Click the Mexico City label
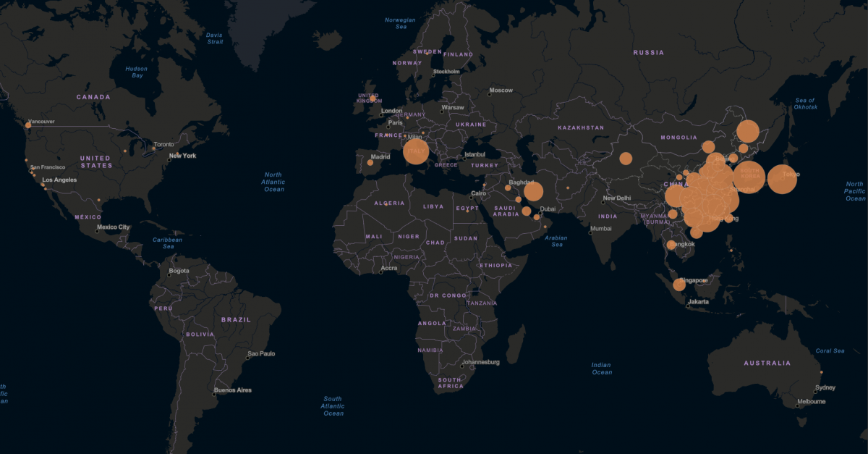The image size is (868, 454). pyautogui.click(x=114, y=227)
